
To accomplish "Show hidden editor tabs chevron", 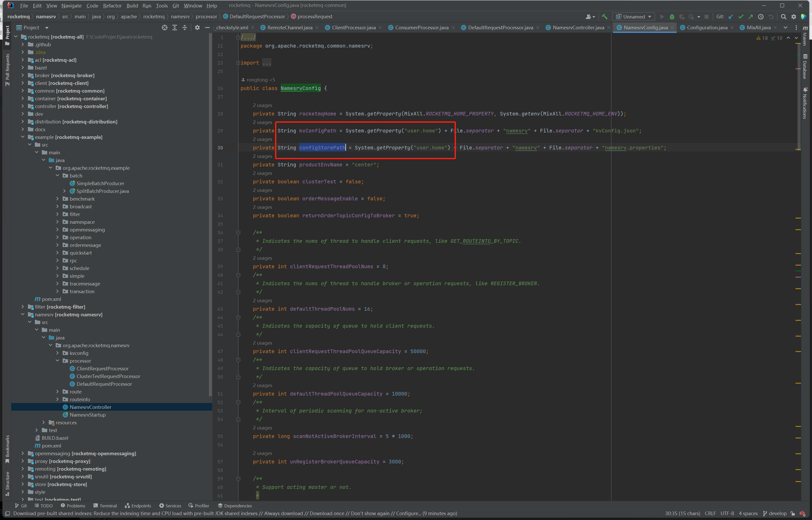I will click(786, 28).
